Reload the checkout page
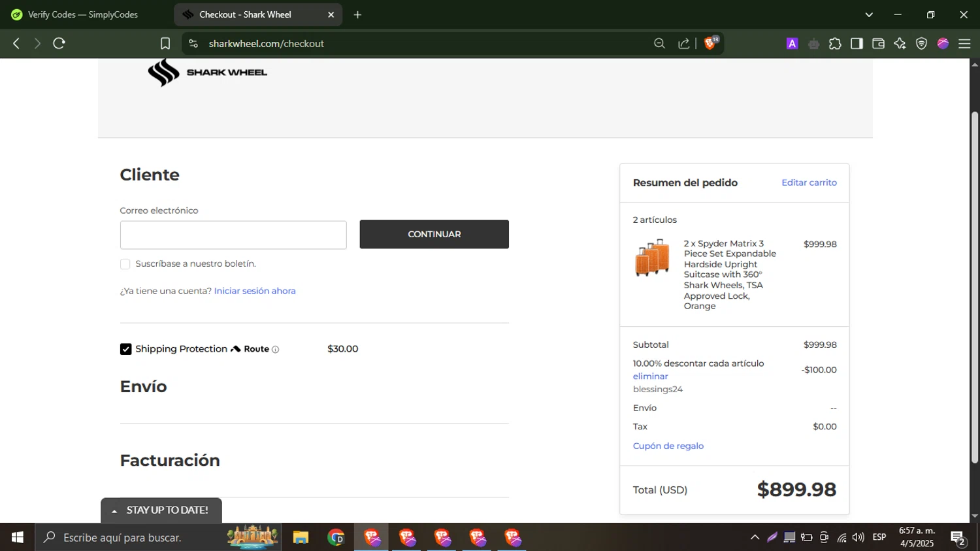This screenshot has width=980, height=551. (59, 43)
